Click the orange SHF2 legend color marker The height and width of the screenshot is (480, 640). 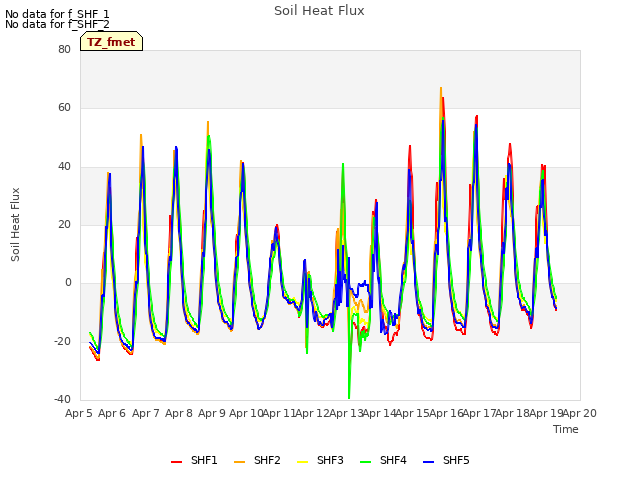point(240,462)
